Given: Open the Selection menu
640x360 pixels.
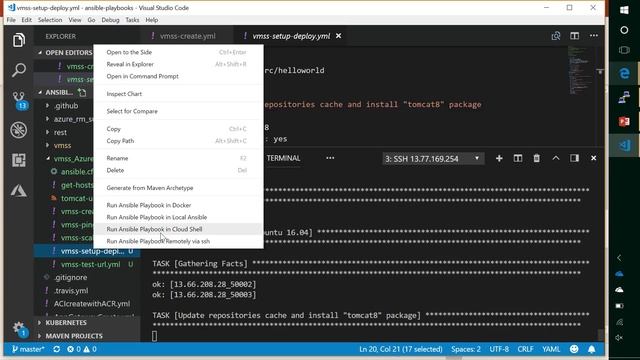Looking at the screenshot, I should 50,20.
